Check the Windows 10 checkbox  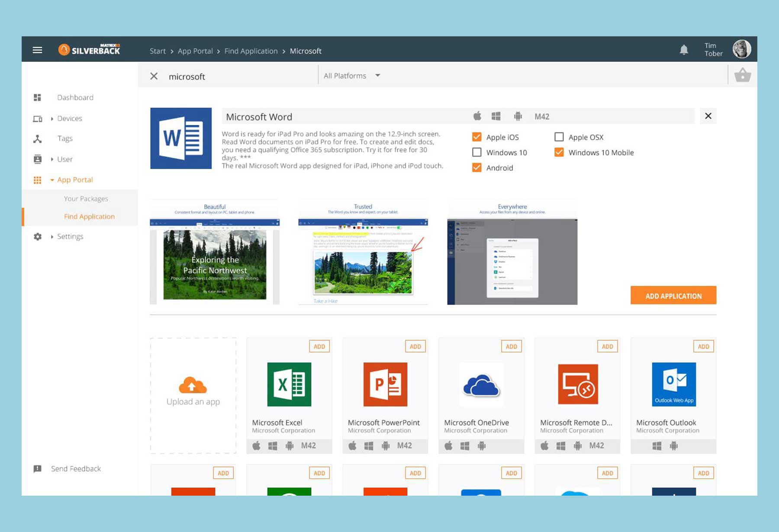[x=476, y=152]
